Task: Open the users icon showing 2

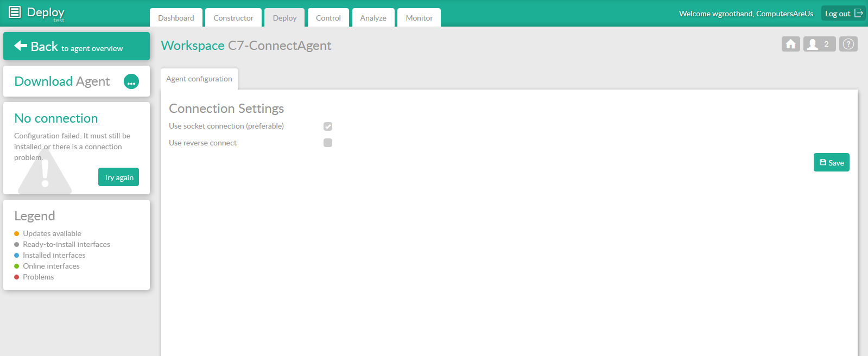Action: 819,44
